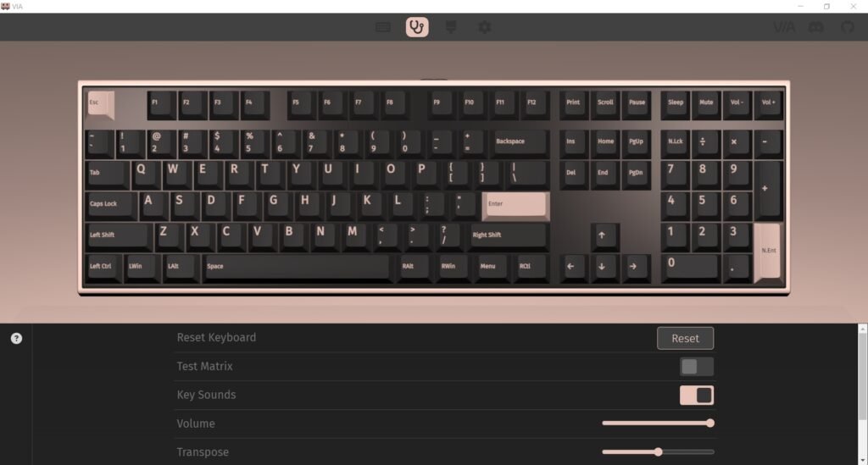
Task: Open the Configure keyboard tab icon
Action: tap(383, 27)
